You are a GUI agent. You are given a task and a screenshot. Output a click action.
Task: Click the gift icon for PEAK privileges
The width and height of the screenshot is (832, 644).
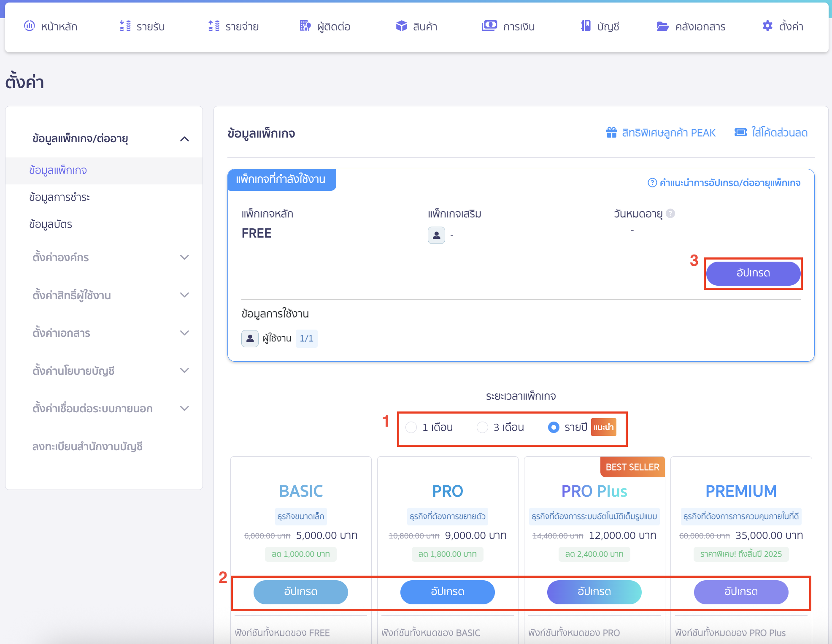[x=611, y=133]
